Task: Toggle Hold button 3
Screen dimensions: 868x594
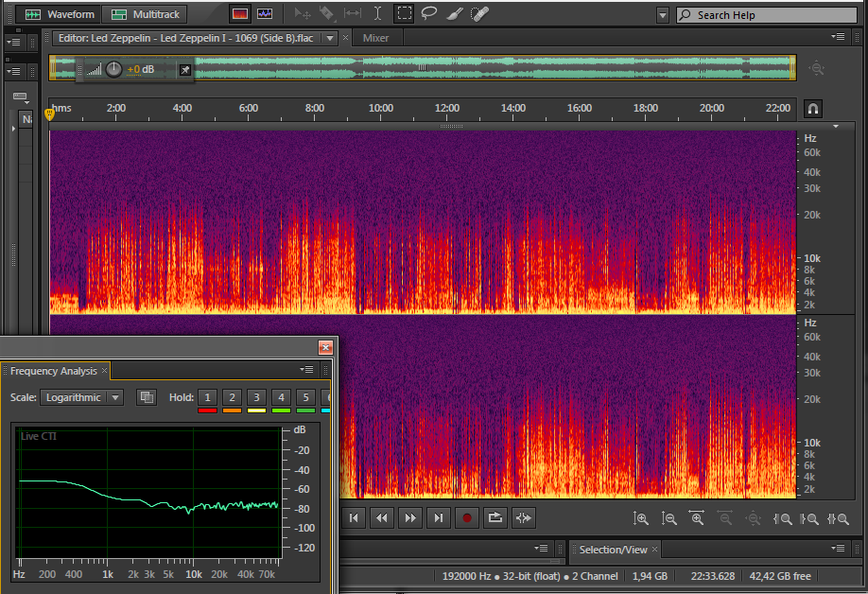Action: pyautogui.click(x=256, y=397)
